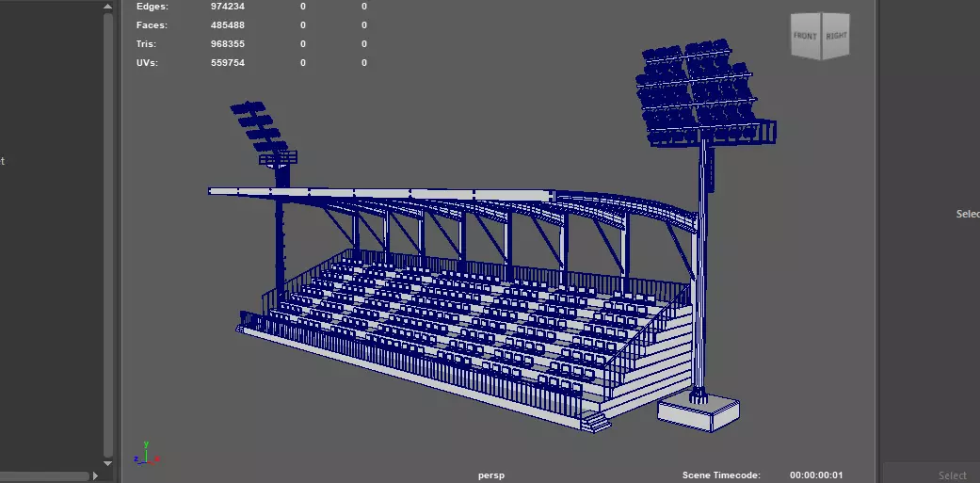Select the Faces count 485488
This screenshot has width=980, height=483.
[x=228, y=25]
